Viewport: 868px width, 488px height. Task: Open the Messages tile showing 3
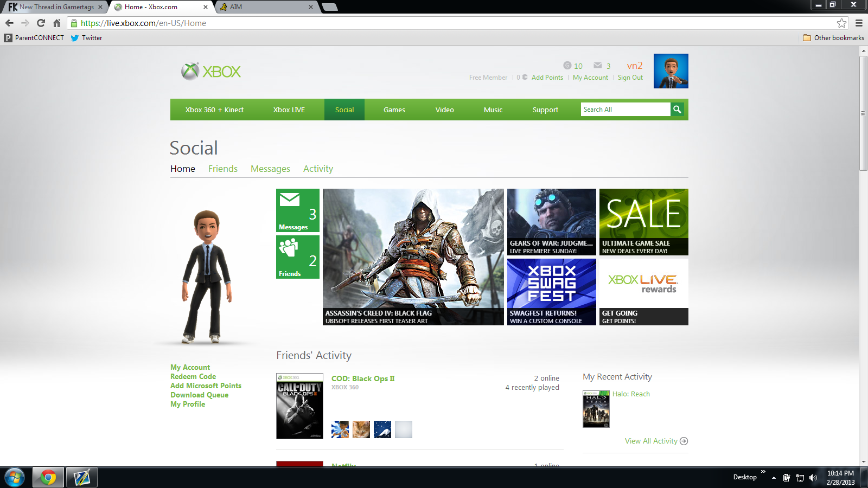click(x=298, y=210)
